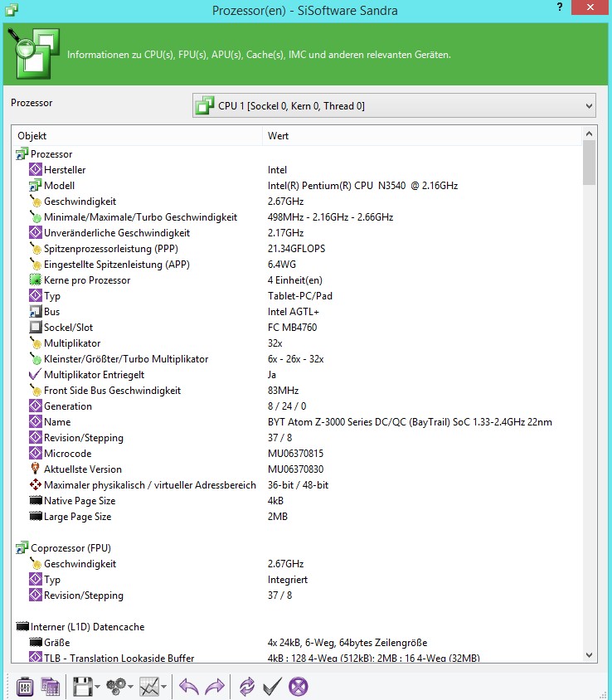Image resolution: width=612 pixels, height=700 pixels.
Task: Click icon beside Front Side Bus Geschwindigkeit
Action: (x=36, y=390)
